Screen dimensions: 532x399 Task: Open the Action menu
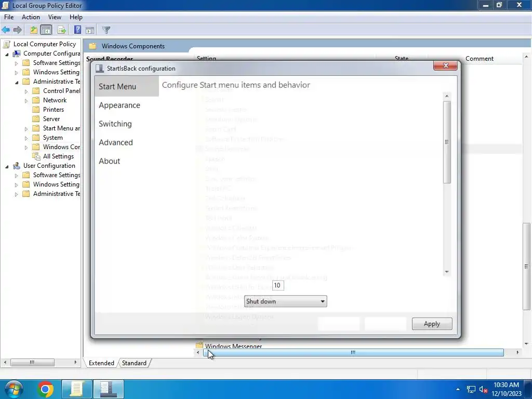[31, 17]
